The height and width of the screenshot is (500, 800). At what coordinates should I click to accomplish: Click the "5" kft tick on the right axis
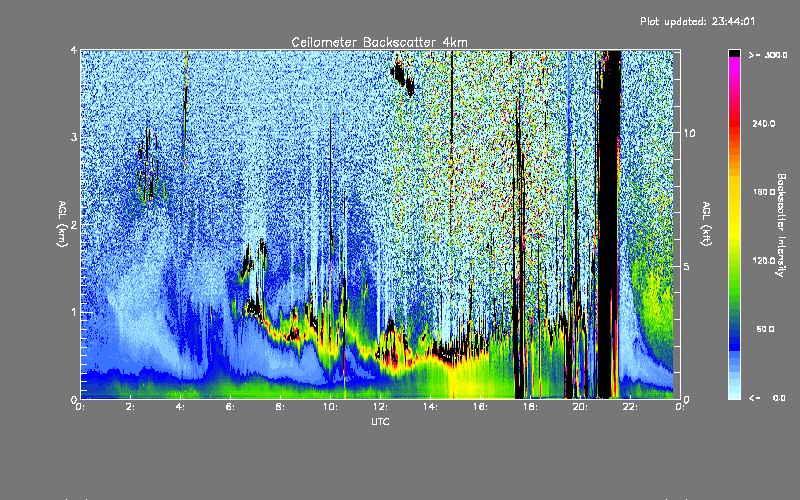(x=687, y=266)
